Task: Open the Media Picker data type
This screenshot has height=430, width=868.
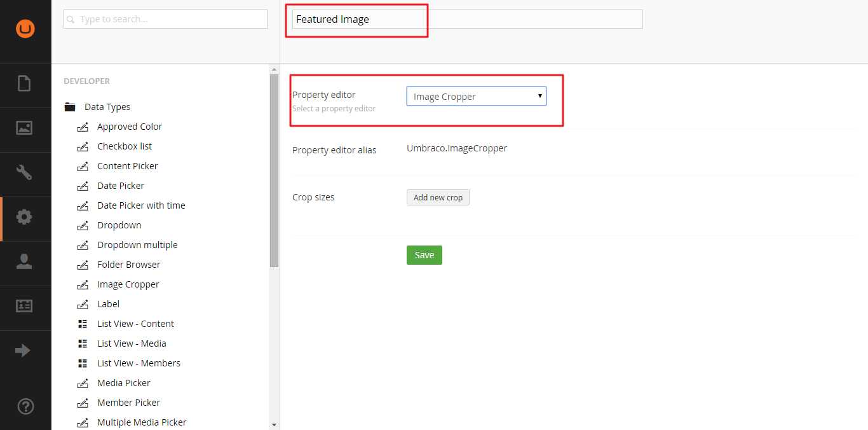Action: [x=124, y=383]
